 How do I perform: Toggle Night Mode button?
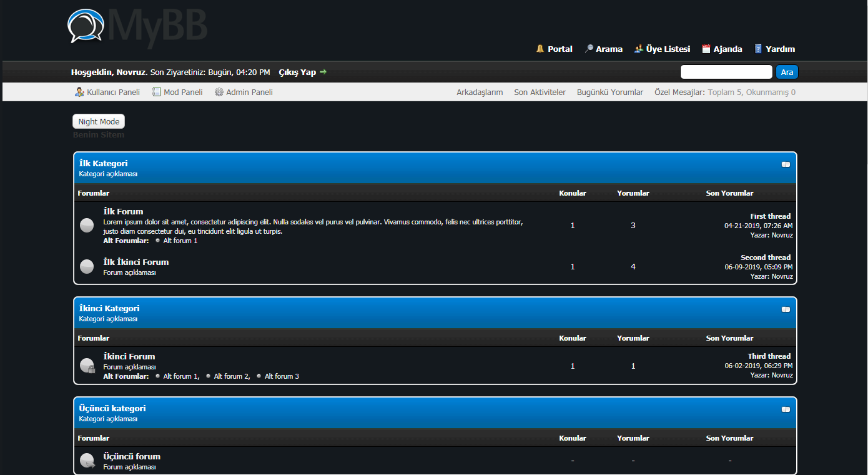click(x=99, y=122)
